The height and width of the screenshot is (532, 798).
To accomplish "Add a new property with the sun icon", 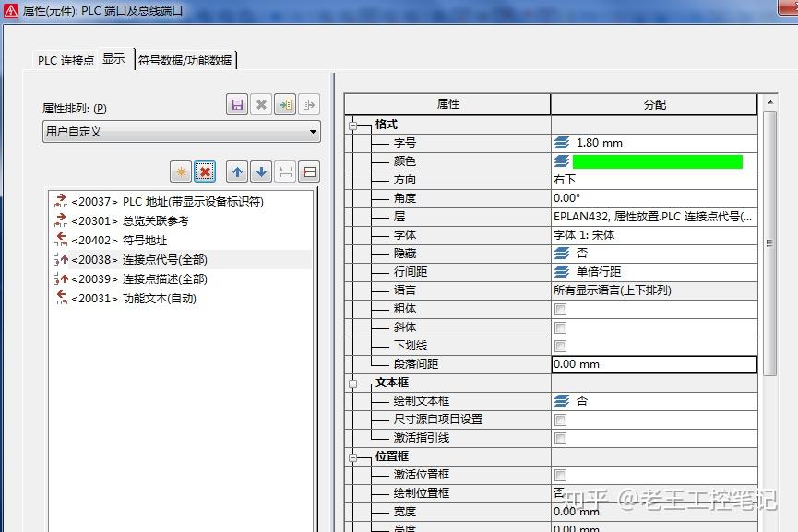I will (180, 171).
